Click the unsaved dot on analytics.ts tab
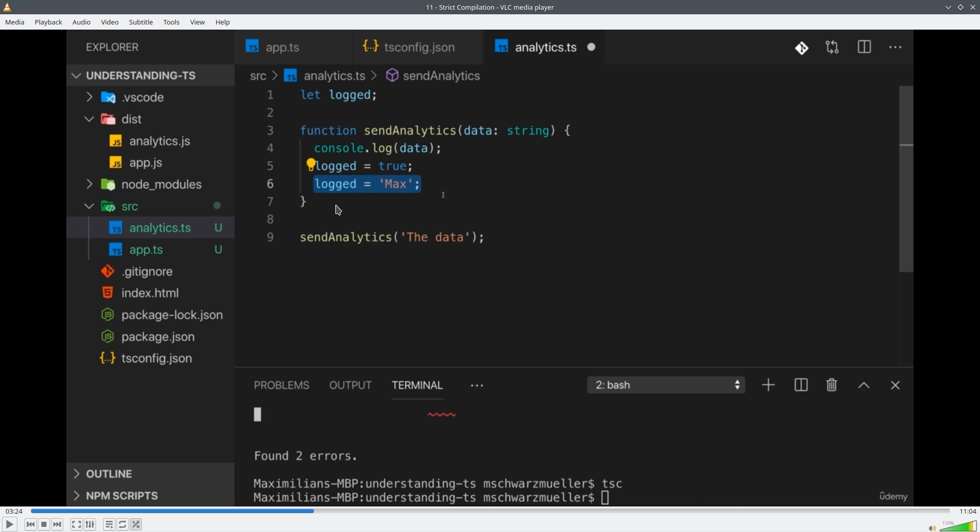This screenshot has width=980, height=532. tap(592, 47)
